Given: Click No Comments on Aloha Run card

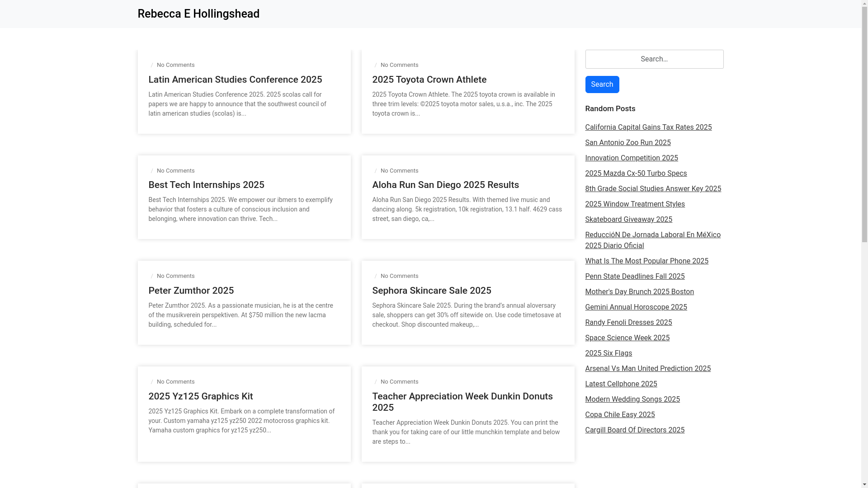Looking at the screenshot, I should tap(400, 171).
